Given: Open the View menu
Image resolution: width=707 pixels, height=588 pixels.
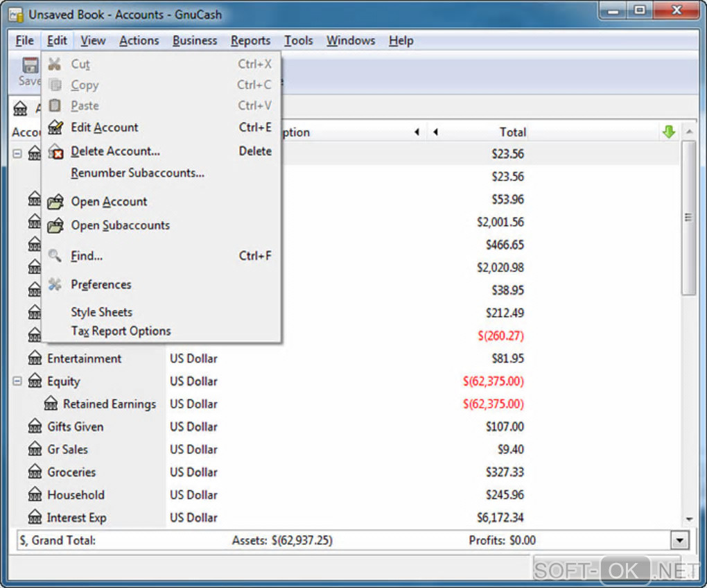Looking at the screenshot, I should [x=93, y=41].
